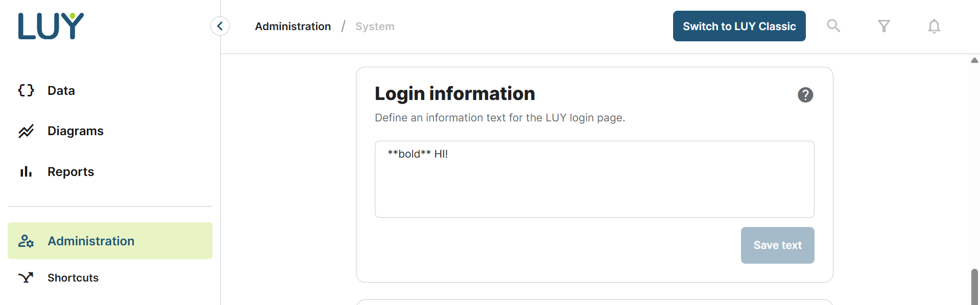Viewport: 980px width, 305px height.
Task: Open help for Login information
Action: pos(805,95)
